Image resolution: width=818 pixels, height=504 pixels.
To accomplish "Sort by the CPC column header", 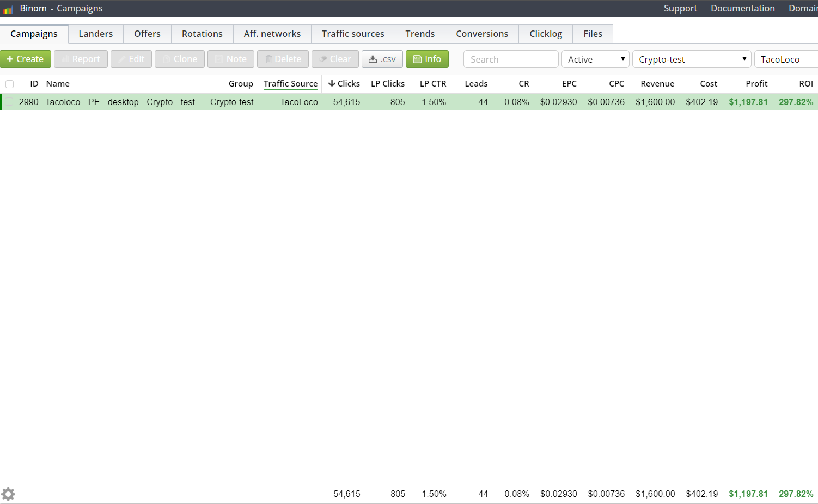I will click(616, 84).
